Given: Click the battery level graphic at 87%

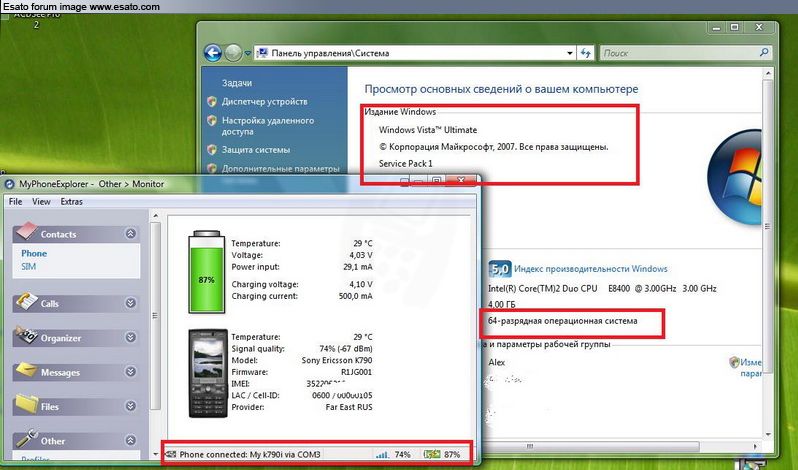Looking at the screenshot, I should click(206, 272).
